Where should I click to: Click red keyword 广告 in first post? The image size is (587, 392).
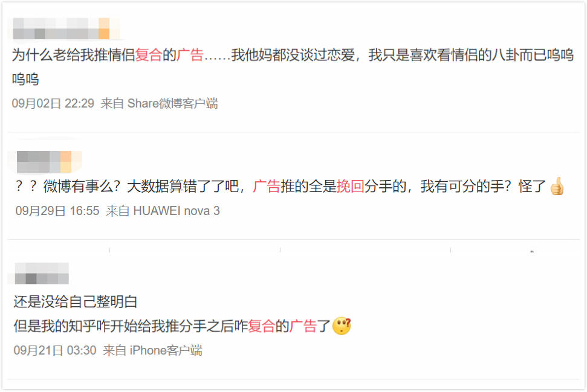coord(190,55)
